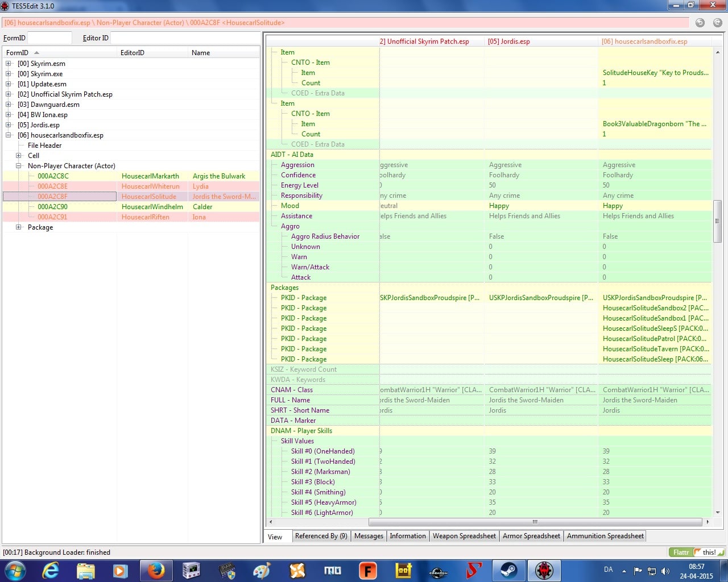Click the [05] Jordis.esp column header
728x582 pixels.
pyautogui.click(x=541, y=41)
